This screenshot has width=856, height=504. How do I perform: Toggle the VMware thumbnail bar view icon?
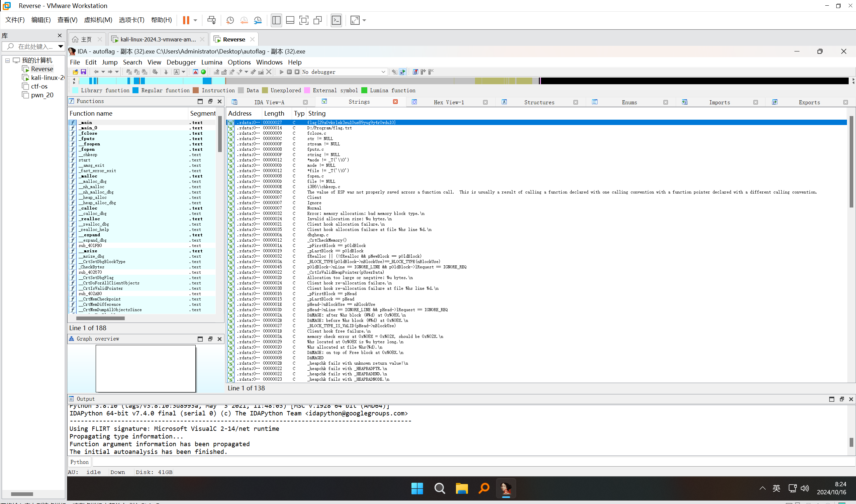(x=290, y=20)
